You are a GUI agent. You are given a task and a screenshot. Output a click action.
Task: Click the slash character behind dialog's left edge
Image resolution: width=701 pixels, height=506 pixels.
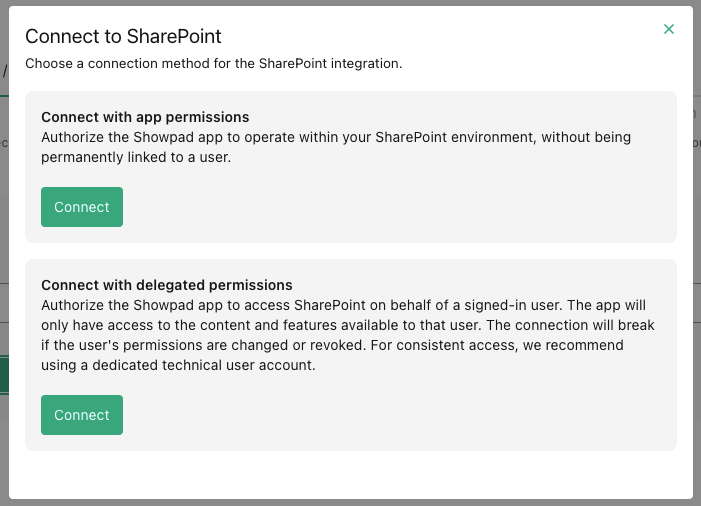pos(5,72)
